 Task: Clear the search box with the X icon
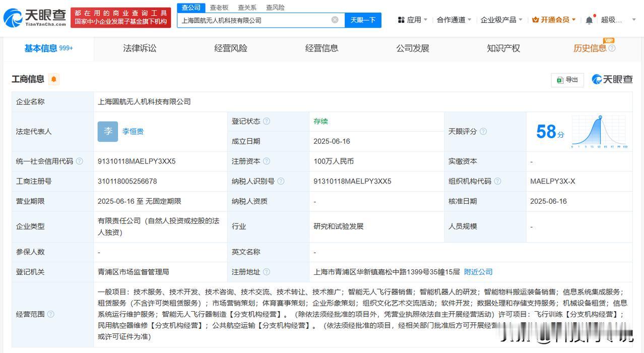coord(335,20)
